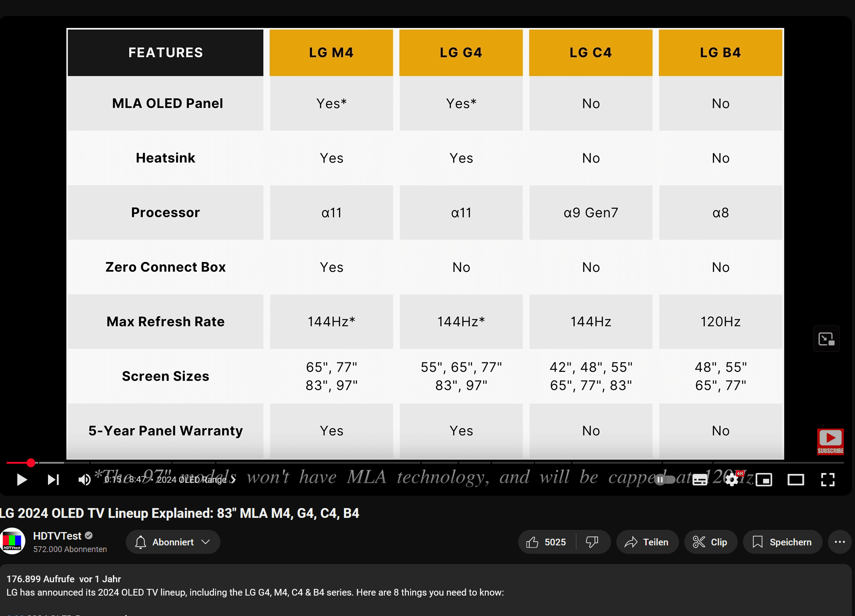Click the LG G4 column header
The image size is (855, 616).
(x=461, y=52)
